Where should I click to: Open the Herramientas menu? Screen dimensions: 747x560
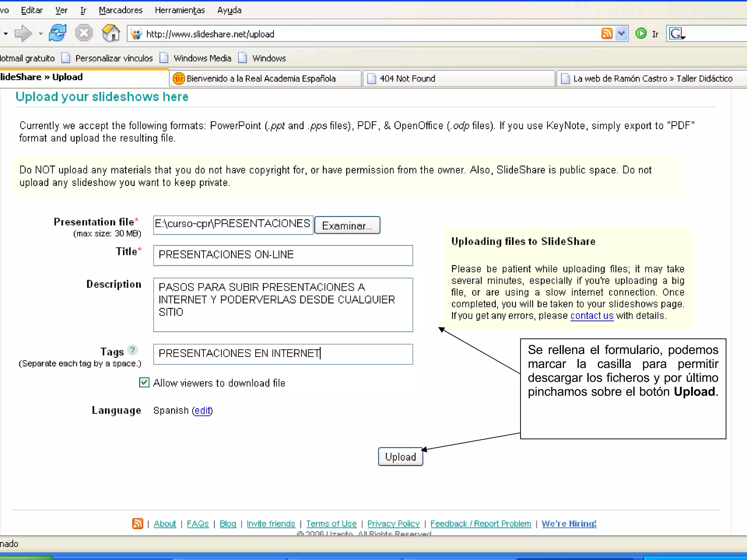[179, 10]
